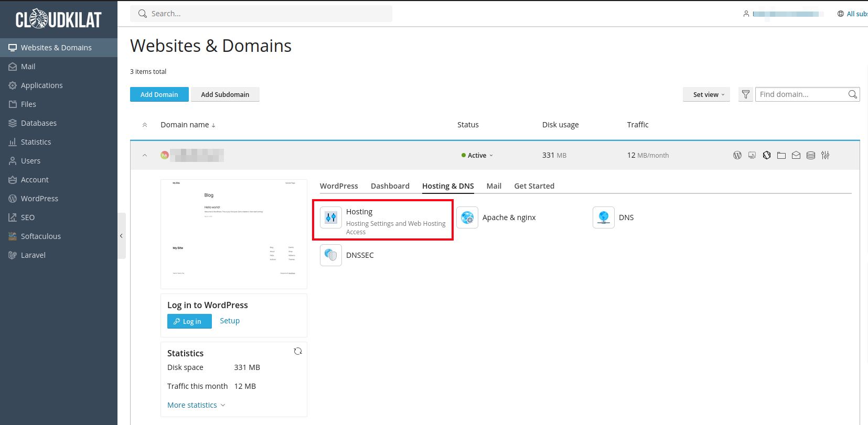Click the DNSSEC shield icon
This screenshot has width=868, height=425.
click(331, 255)
